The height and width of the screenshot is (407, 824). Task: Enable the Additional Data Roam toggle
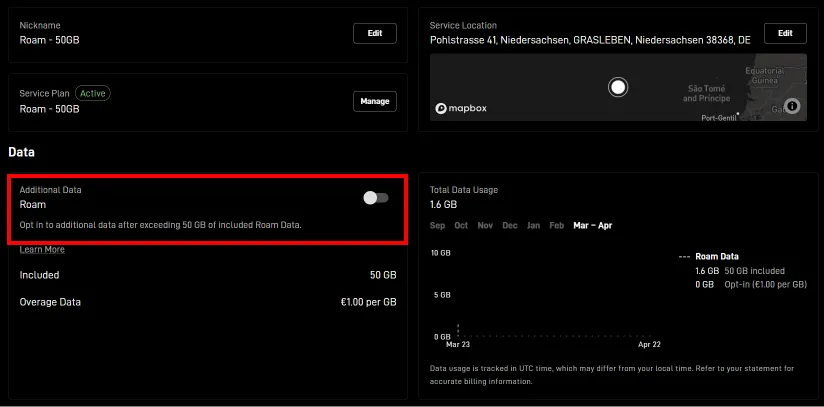pos(376,198)
